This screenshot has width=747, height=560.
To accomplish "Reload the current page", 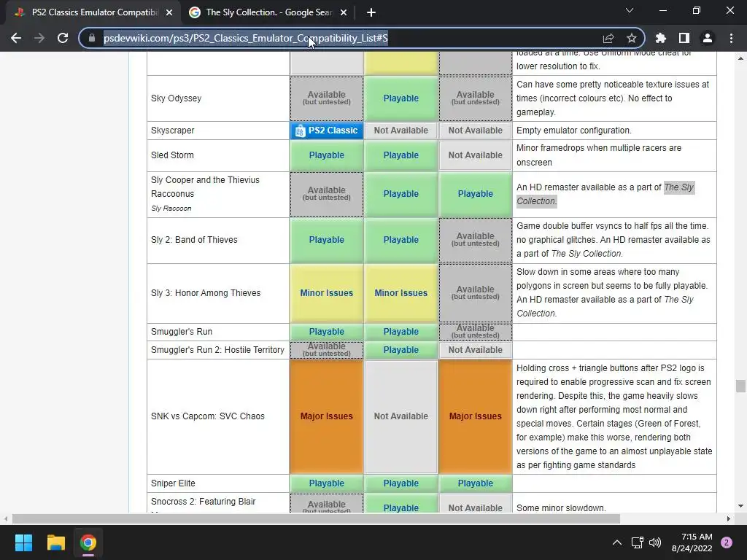I will pyautogui.click(x=63, y=38).
